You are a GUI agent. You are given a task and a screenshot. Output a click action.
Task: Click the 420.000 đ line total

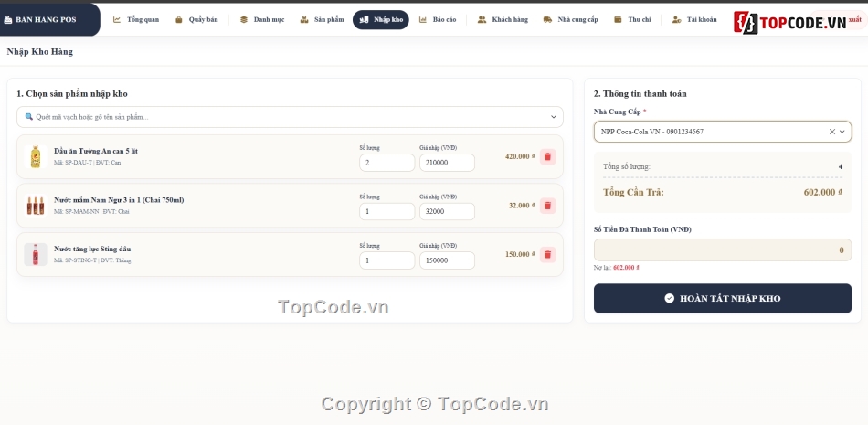[x=520, y=157]
